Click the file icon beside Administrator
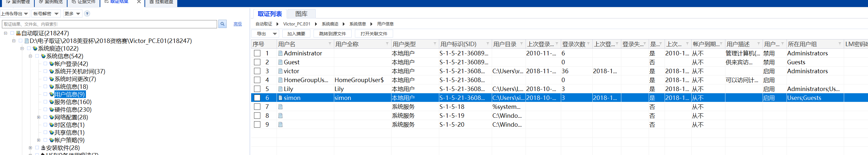868x155 pixels. 280,53
